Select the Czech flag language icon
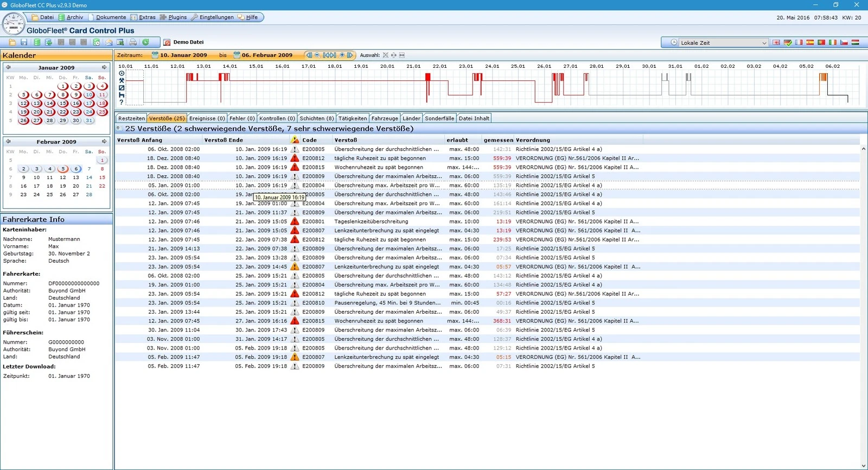The width and height of the screenshot is (868, 470). (844, 42)
